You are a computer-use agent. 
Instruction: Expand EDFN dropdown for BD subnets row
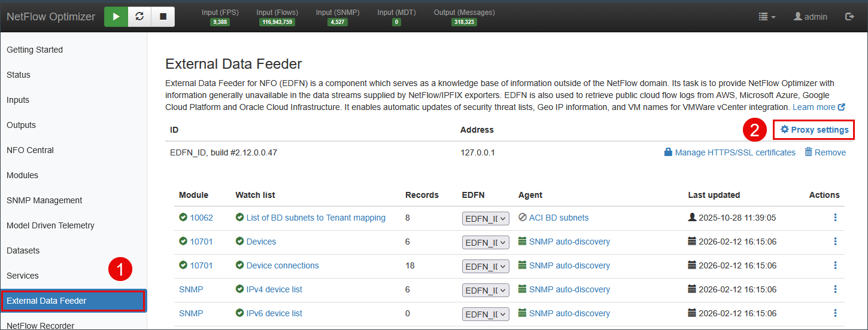485,218
